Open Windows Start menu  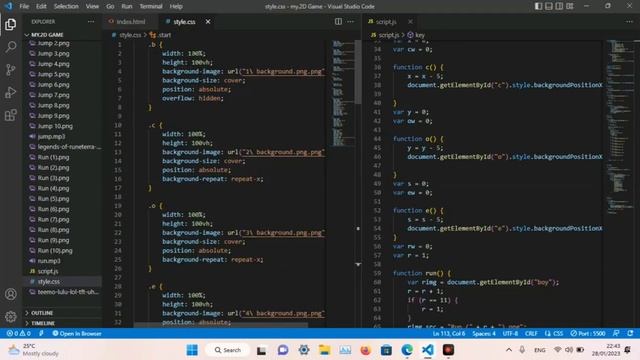192,350
